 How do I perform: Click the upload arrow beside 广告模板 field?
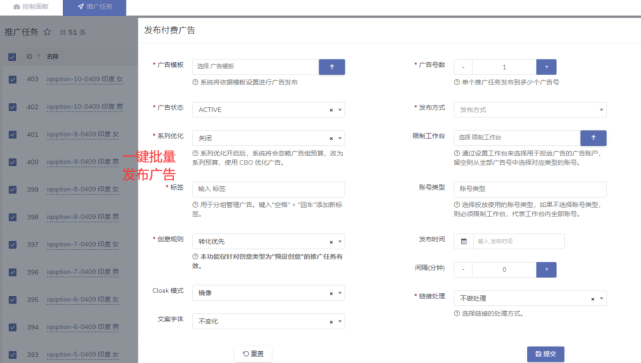(x=332, y=67)
